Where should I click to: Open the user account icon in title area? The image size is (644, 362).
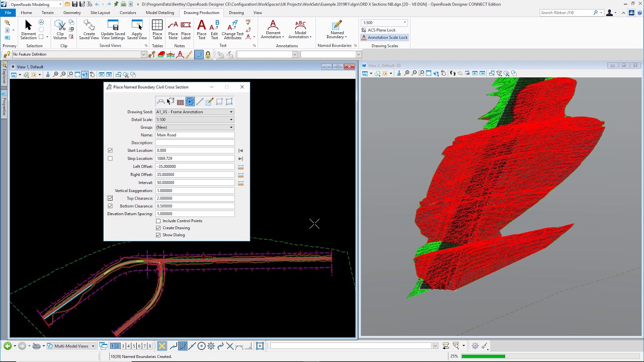610,13
